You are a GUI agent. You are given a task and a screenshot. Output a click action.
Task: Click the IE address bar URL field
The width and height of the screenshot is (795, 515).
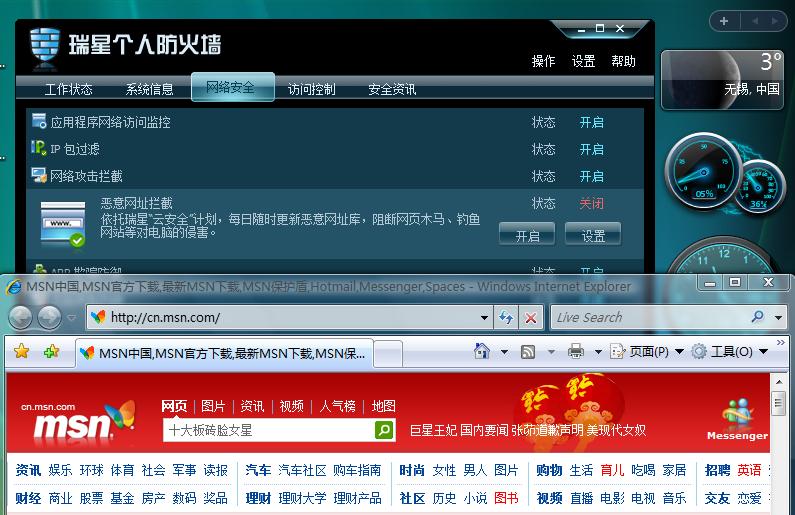(x=289, y=318)
